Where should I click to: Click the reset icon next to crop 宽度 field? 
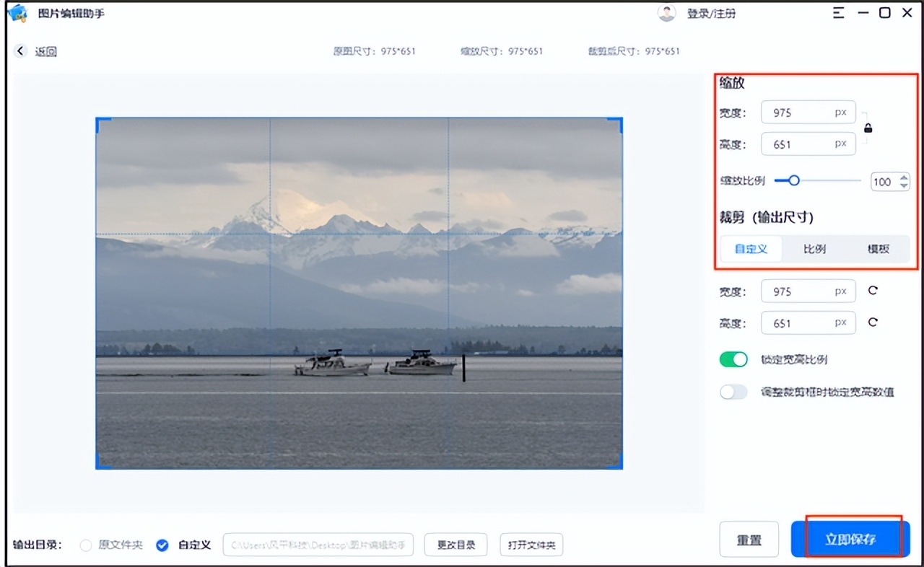872,290
